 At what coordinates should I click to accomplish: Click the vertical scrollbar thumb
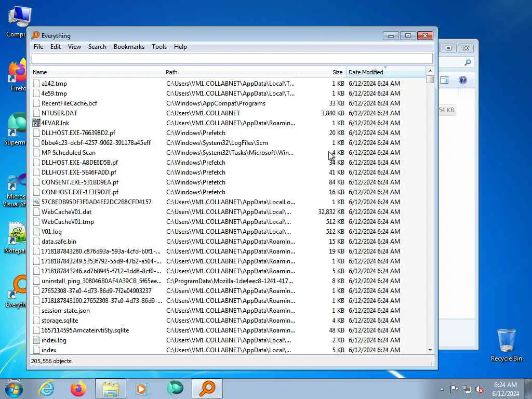430,79
